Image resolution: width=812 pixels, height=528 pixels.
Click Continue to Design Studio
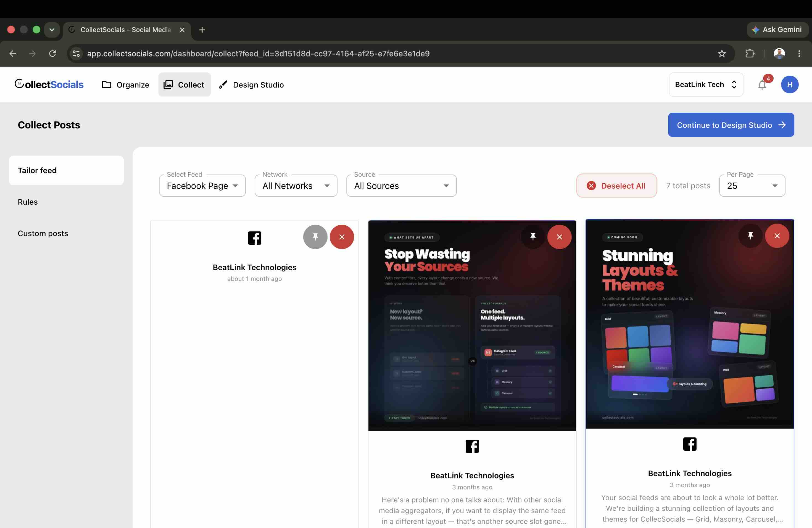click(x=731, y=125)
